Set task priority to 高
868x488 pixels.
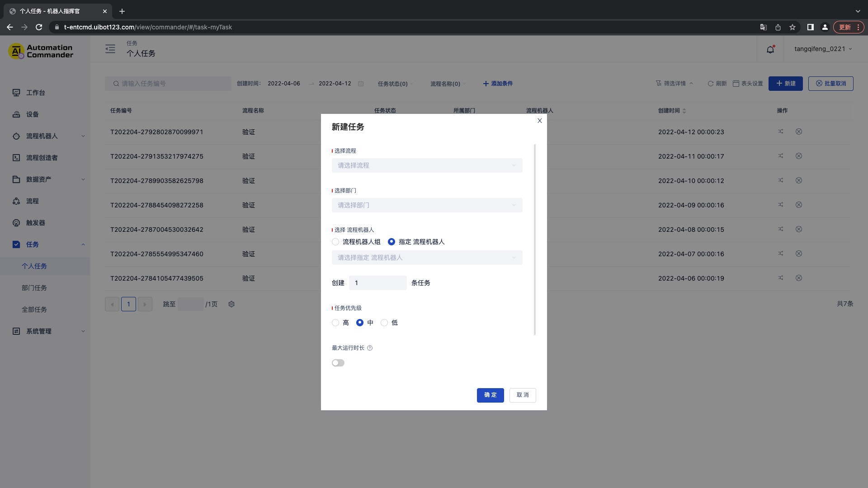tap(335, 323)
